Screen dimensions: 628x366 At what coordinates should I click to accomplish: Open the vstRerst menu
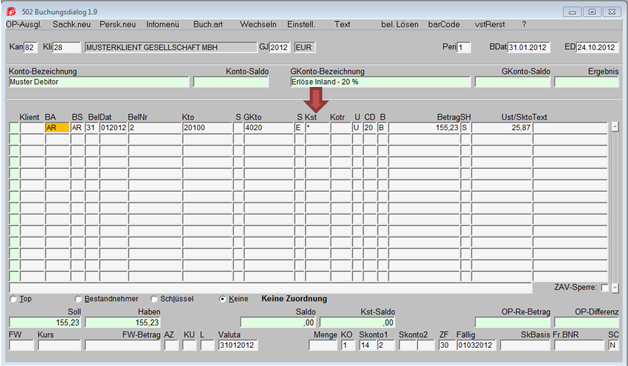[489, 24]
